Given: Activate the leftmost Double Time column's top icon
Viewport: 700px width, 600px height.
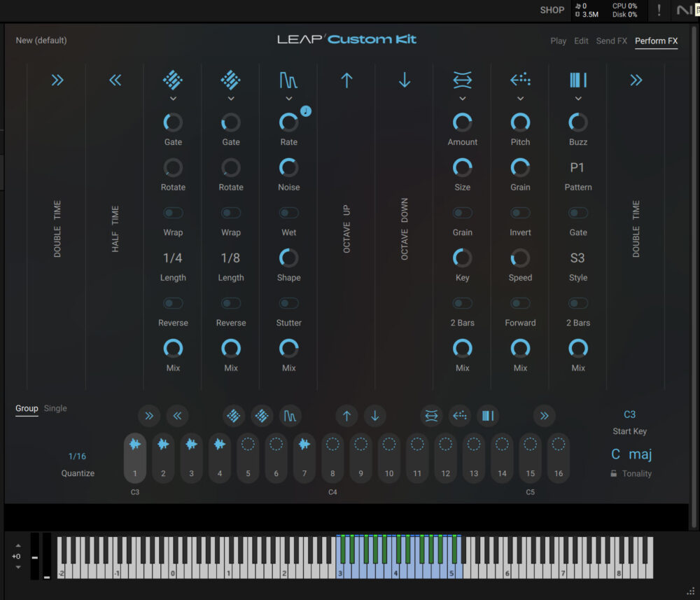Looking at the screenshot, I should [x=57, y=81].
